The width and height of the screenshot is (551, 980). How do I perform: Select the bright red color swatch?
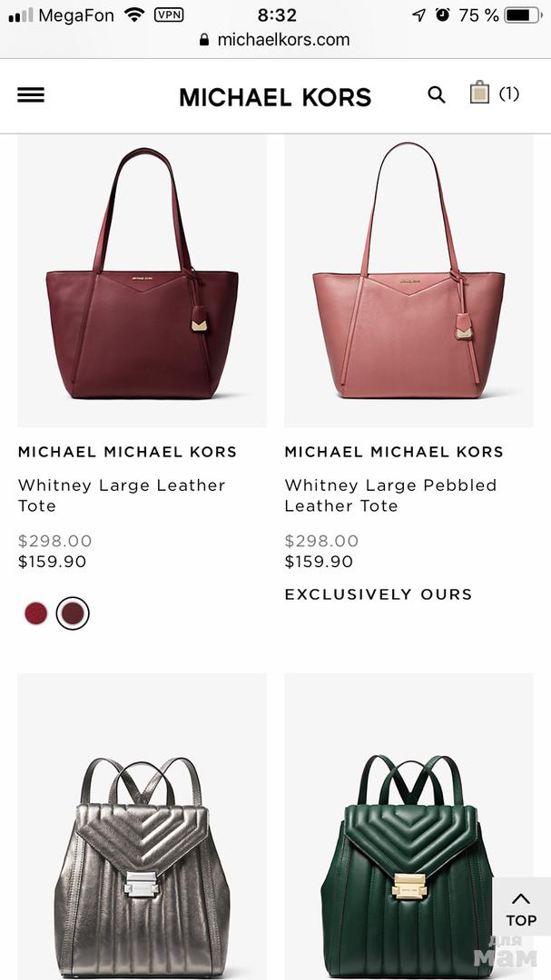(35, 613)
